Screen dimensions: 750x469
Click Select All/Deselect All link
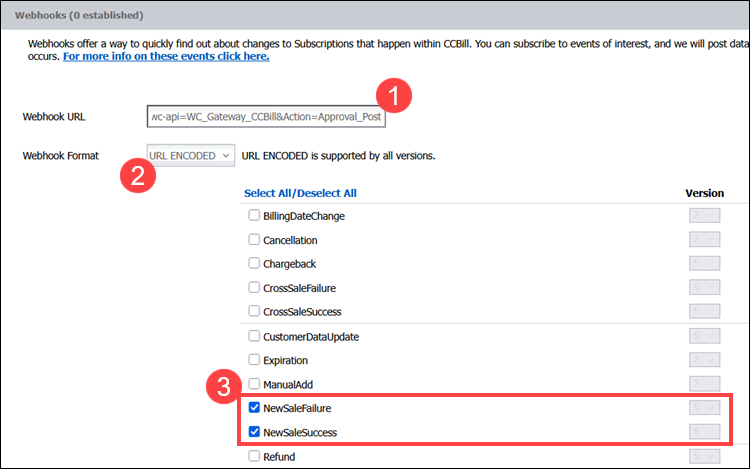coord(300,193)
